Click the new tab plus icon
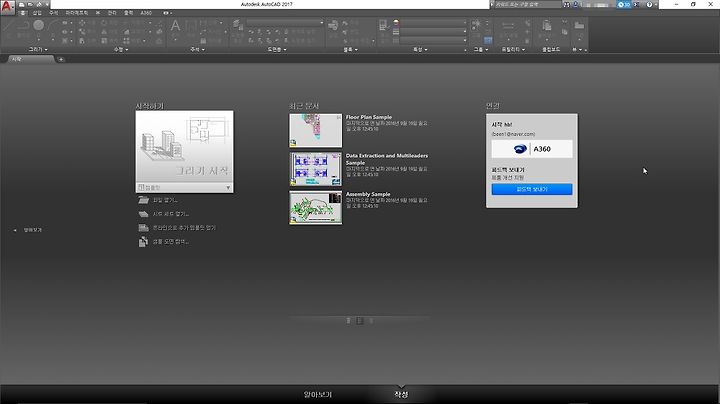720x404 pixels. pyautogui.click(x=61, y=59)
